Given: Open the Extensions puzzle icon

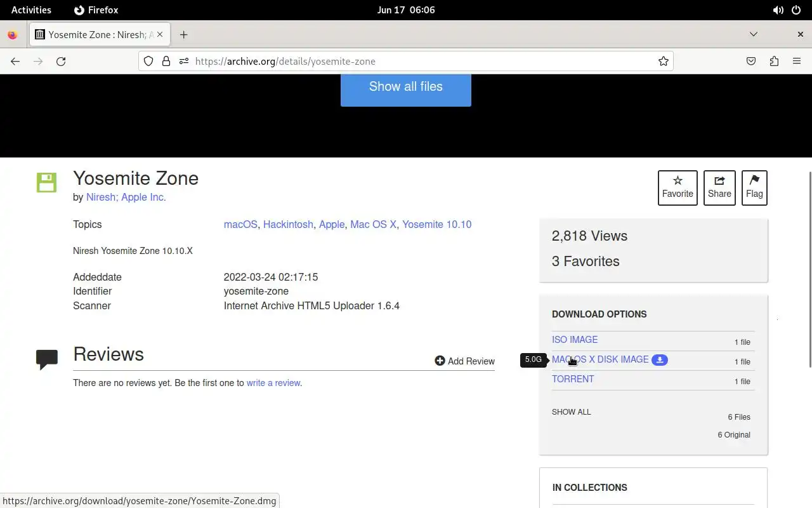Looking at the screenshot, I should tap(774, 61).
